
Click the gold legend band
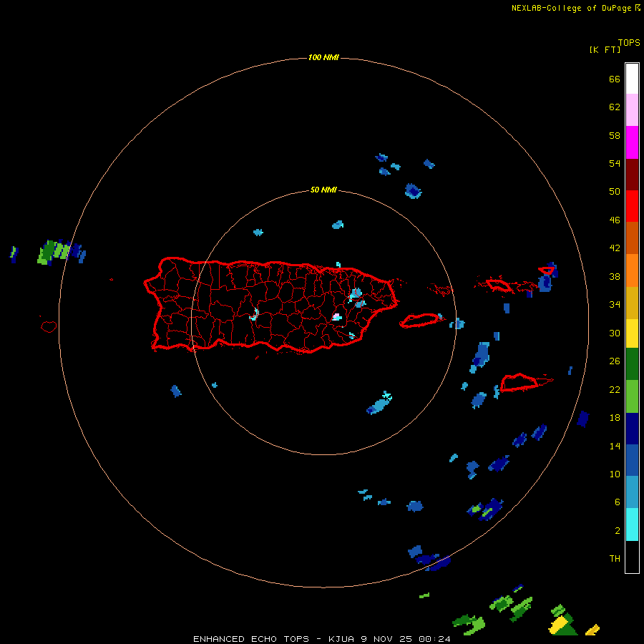632,303
